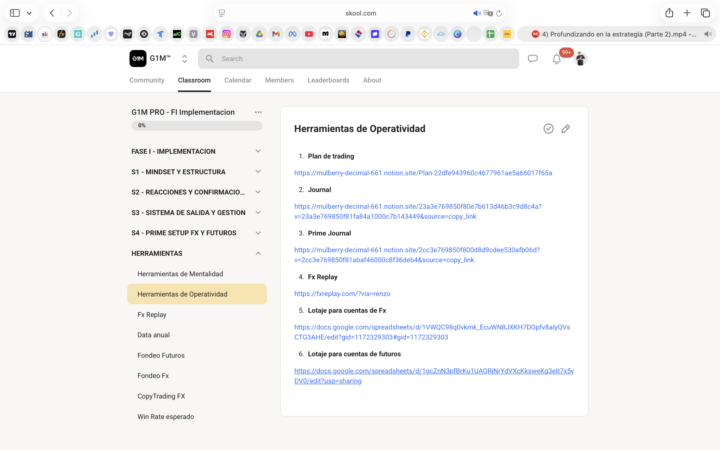Open a new tab with plus icon
720x450 pixels.
point(687,13)
